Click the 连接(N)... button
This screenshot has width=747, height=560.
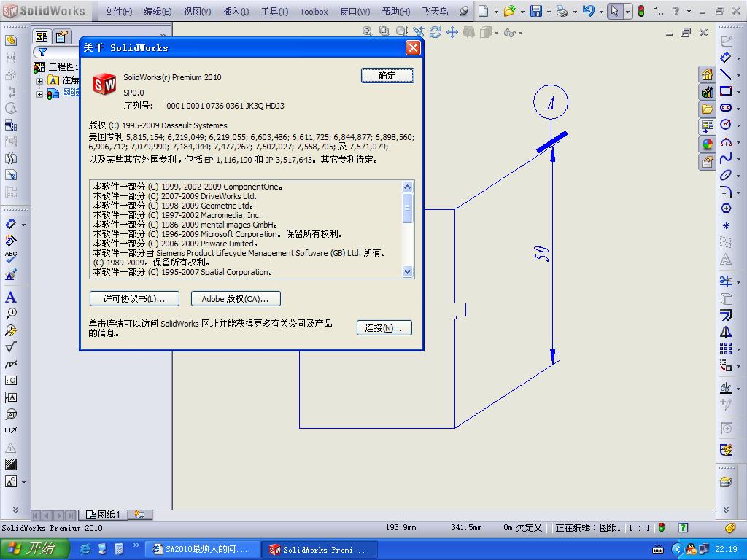pos(384,327)
